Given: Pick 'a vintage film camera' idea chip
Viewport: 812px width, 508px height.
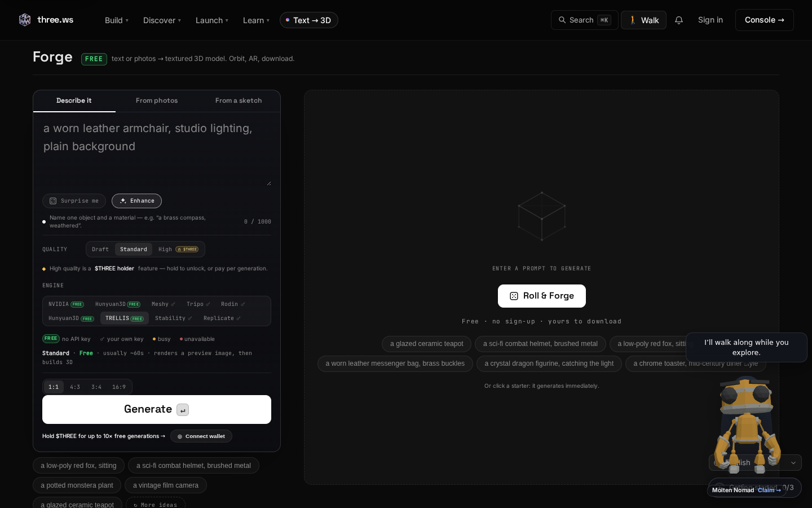Looking at the screenshot, I should [x=166, y=485].
